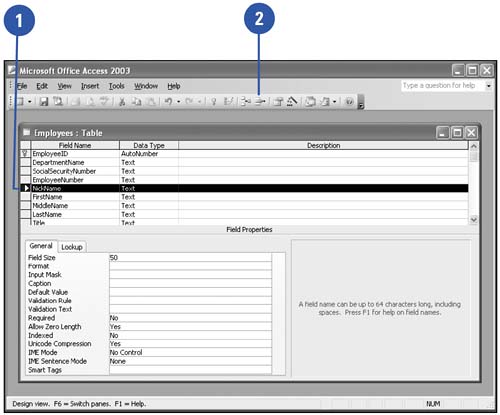The width and height of the screenshot is (500, 415).
Task: Click the Build toolbar icon
Action: pos(292,101)
